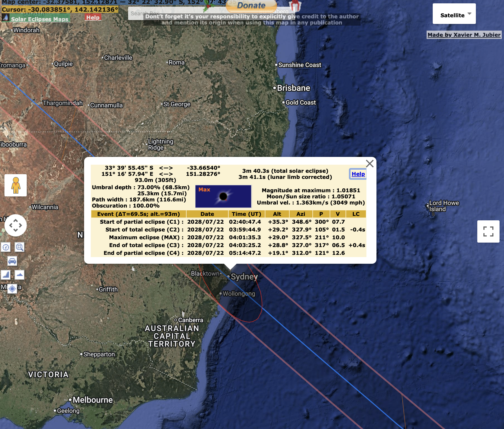Select the slope elevation profile icon
Image resolution: width=504 pixels, height=429 pixels.
[6, 275]
